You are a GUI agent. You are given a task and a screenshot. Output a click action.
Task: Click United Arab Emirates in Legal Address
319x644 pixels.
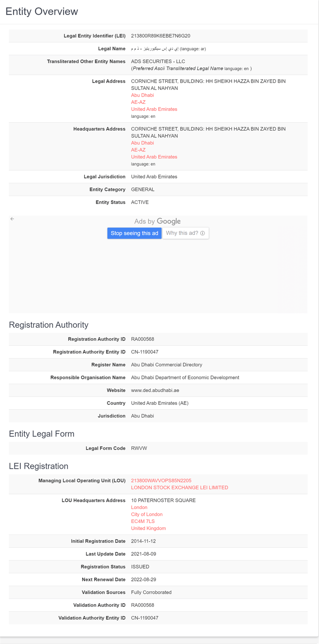point(154,109)
